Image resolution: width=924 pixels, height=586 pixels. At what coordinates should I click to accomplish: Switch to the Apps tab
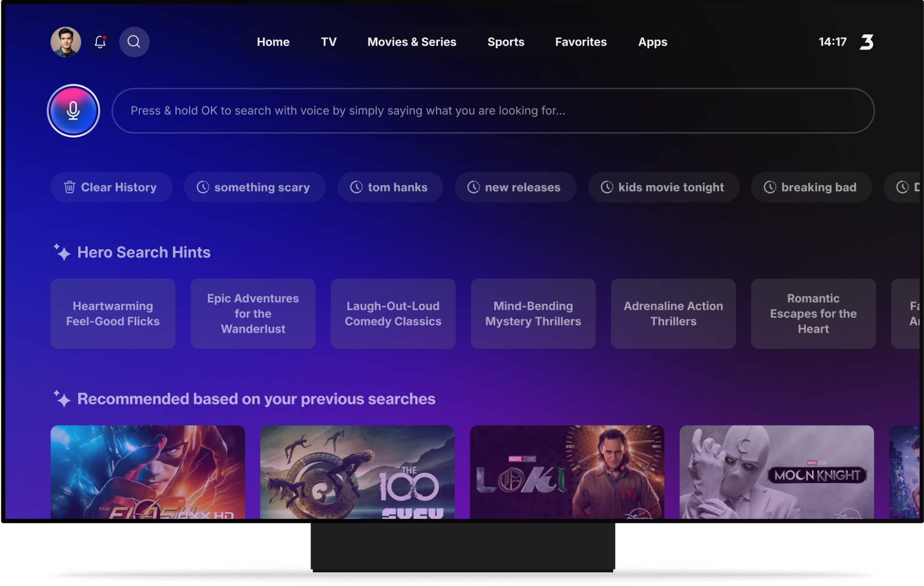pyautogui.click(x=652, y=42)
